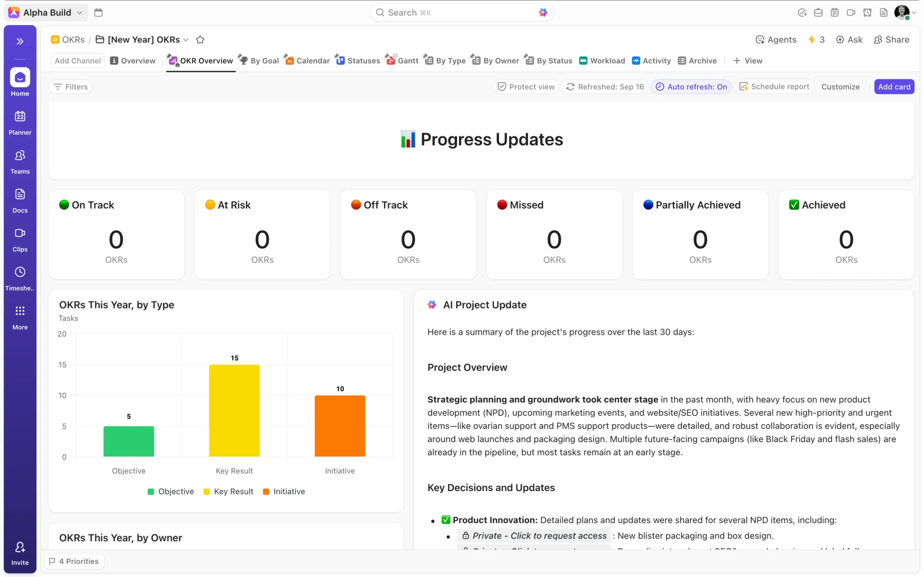Viewport: 924px width, 577px height.
Task: Expand the sidebar with the double-arrow icon
Action: 20,41
